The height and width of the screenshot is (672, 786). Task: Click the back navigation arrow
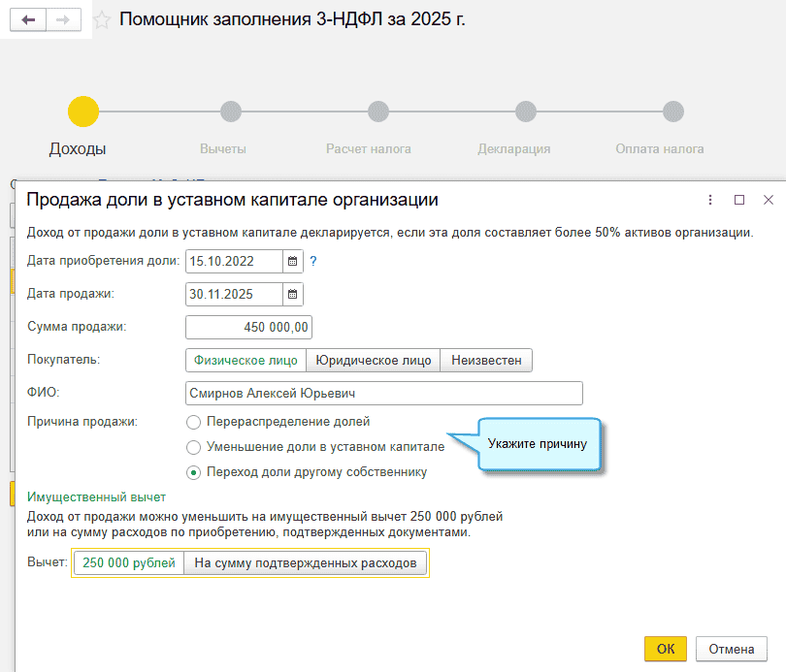28,20
